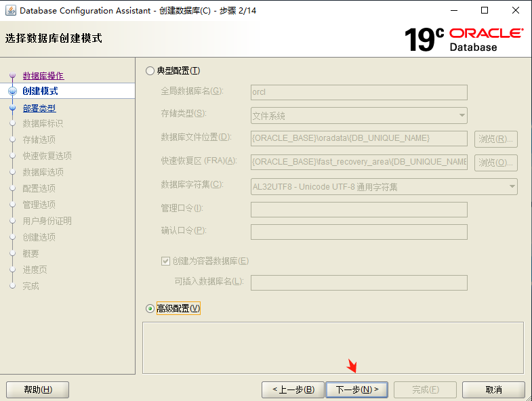Click the 可插入数据库名(L) input field

click(x=359, y=282)
